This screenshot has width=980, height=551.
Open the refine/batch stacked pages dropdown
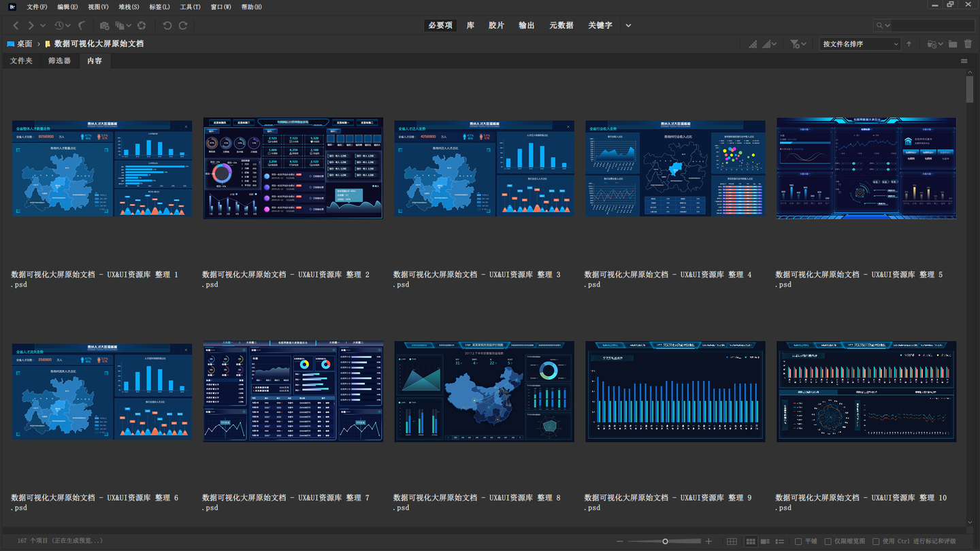(x=123, y=26)
